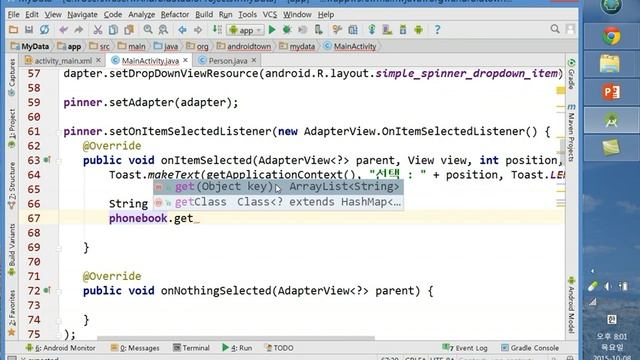This screenshot has width=640, height=360.
Task: Open the File menu
Action: (13, 14)
